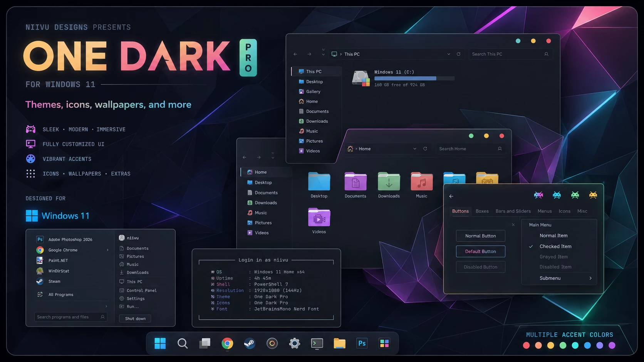644x362 pixels.
Task: Select the purple space invader icon
Action: [538, 195]
